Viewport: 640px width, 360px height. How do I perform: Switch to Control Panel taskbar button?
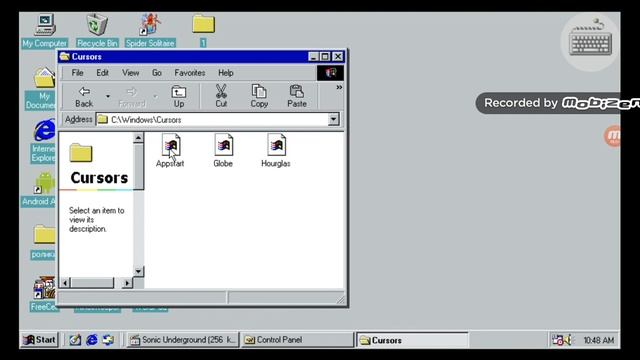coord(297,340)
